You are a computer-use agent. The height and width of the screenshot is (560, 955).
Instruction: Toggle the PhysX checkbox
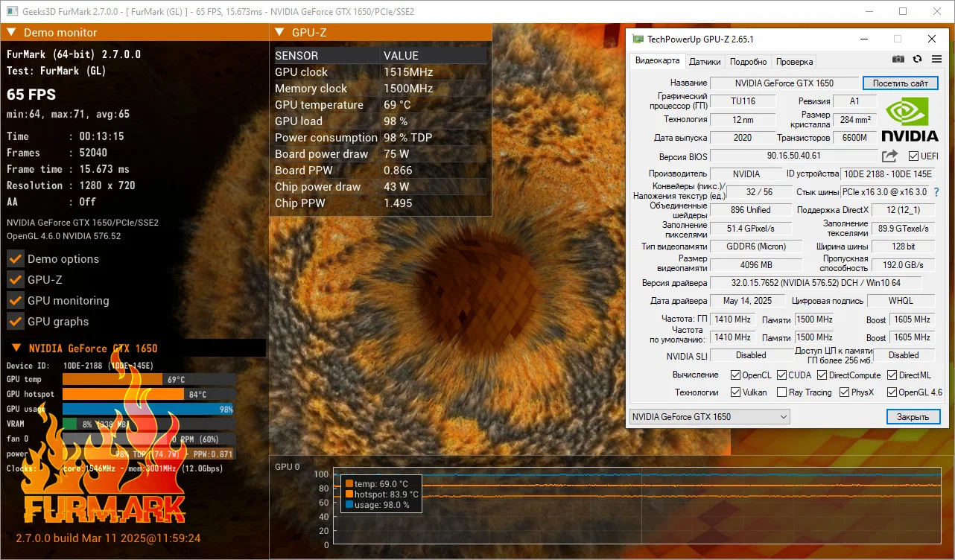(845, 392)
